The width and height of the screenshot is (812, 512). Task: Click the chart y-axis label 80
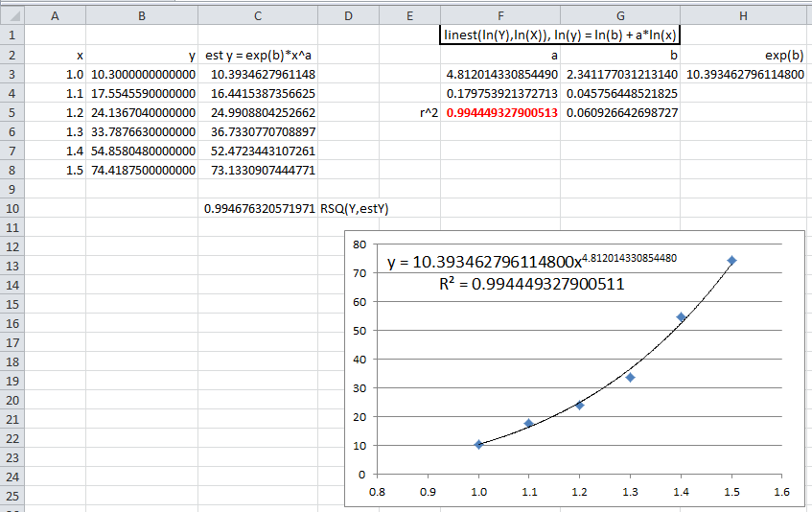(359, 244)
